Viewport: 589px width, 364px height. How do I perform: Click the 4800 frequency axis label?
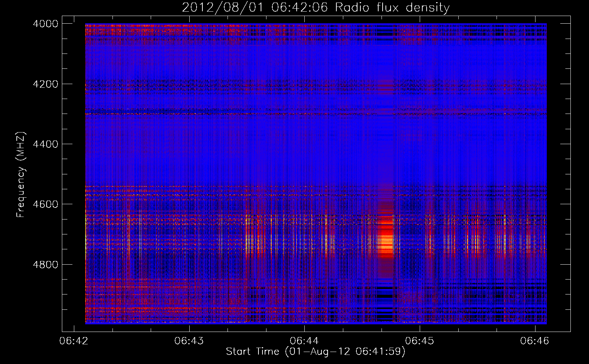[46, 265]
